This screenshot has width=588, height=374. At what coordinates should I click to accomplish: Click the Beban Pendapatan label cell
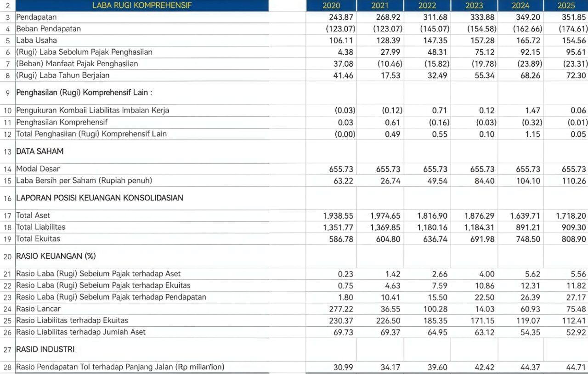[x=48, y=29]
